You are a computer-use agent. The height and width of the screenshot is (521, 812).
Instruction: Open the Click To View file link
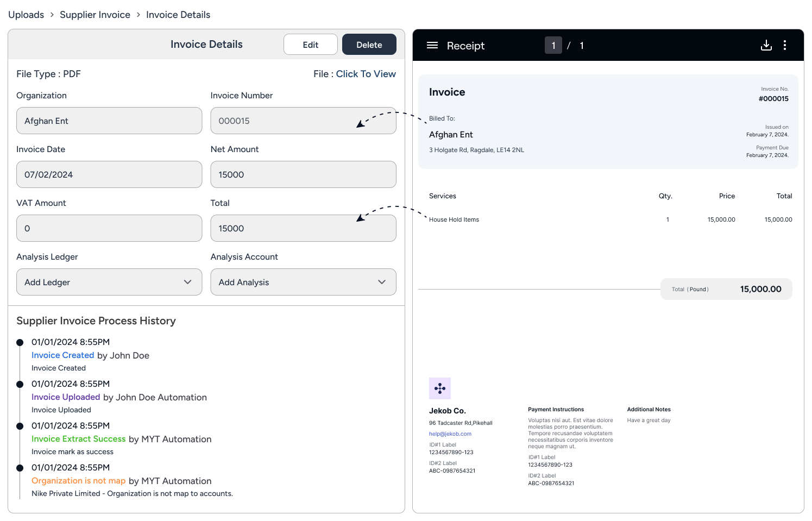point(366,74)
